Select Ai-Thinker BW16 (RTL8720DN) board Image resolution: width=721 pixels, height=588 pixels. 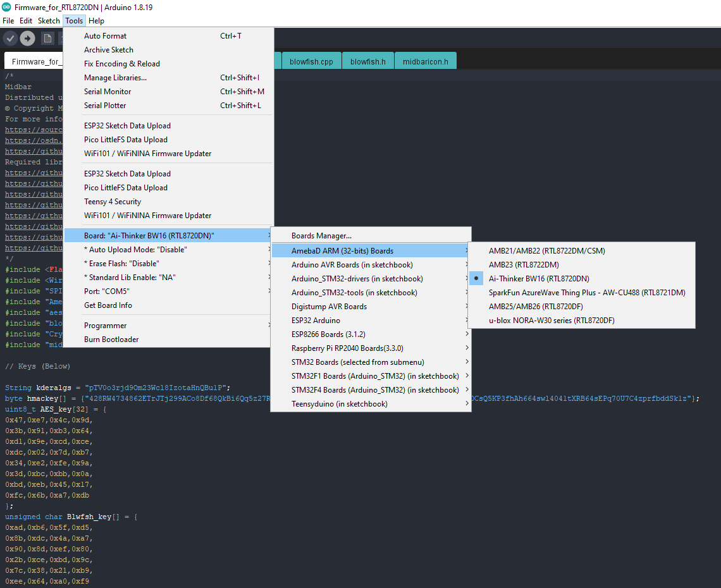538,279
